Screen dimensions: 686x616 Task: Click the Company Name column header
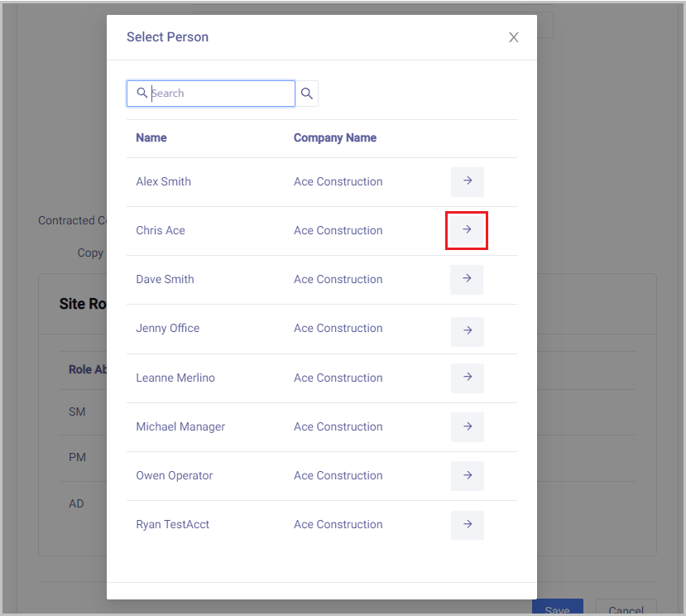click(334, 138)
